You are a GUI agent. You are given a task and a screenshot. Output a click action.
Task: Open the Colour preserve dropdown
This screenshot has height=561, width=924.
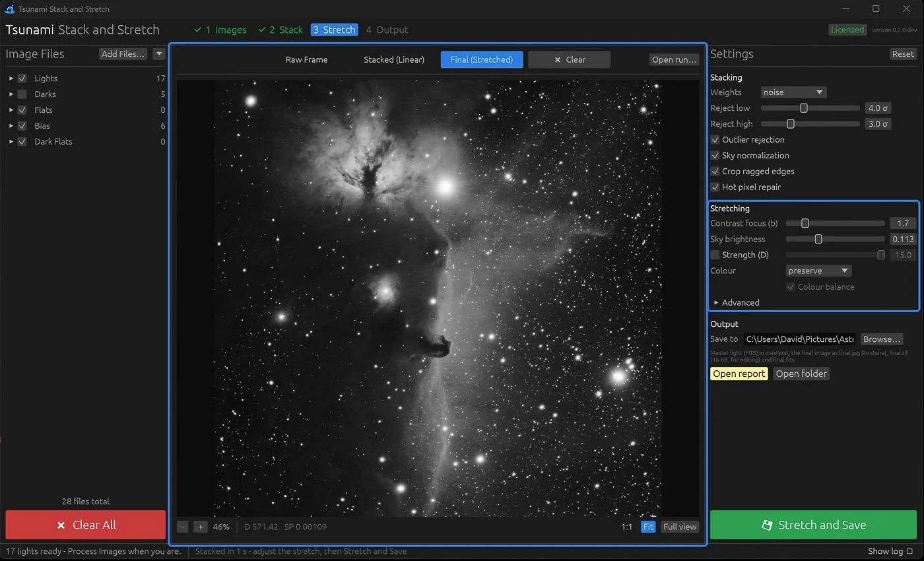[x=818, y=271]
